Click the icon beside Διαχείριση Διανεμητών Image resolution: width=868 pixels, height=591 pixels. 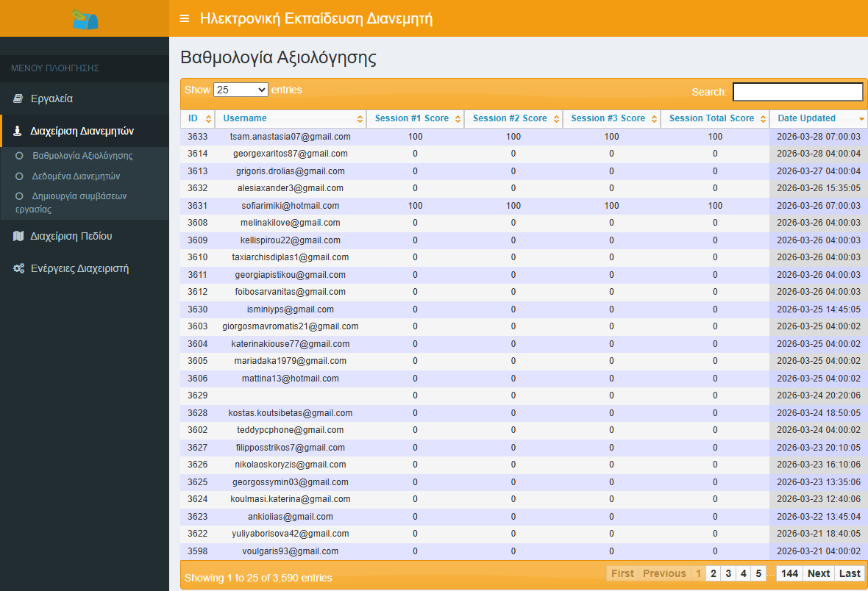point(18,132)
